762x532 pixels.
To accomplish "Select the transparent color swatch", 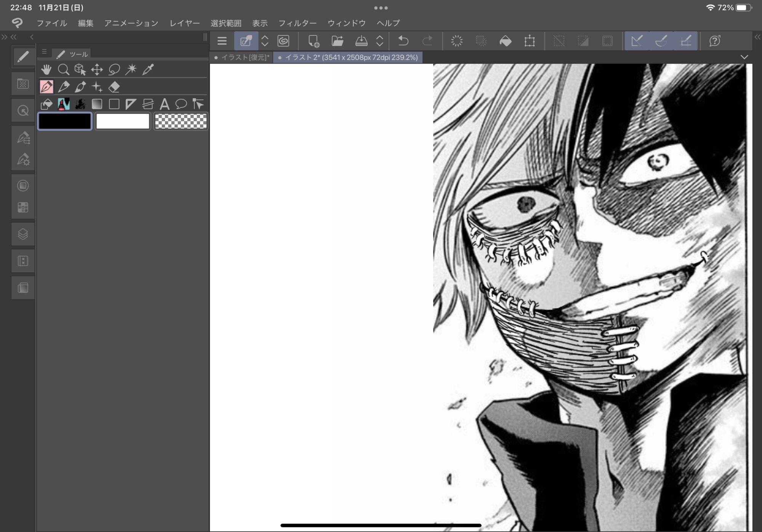I will tap(181, 121).
